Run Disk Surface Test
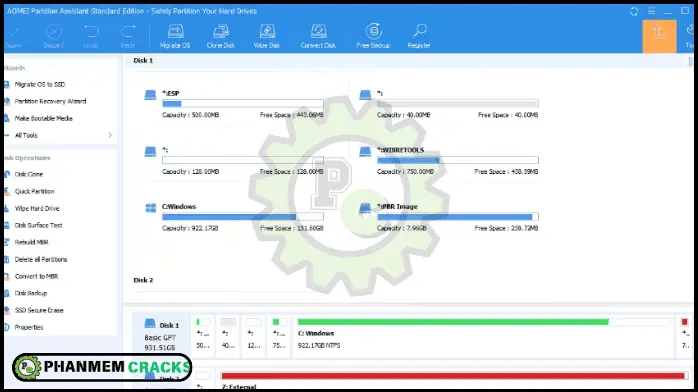The width and height of the screenshot is (698, 392). pos(38,225)
